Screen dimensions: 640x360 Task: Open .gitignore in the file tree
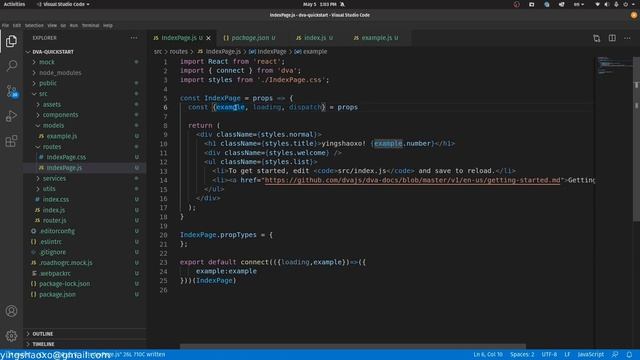(x=53, y=252)
